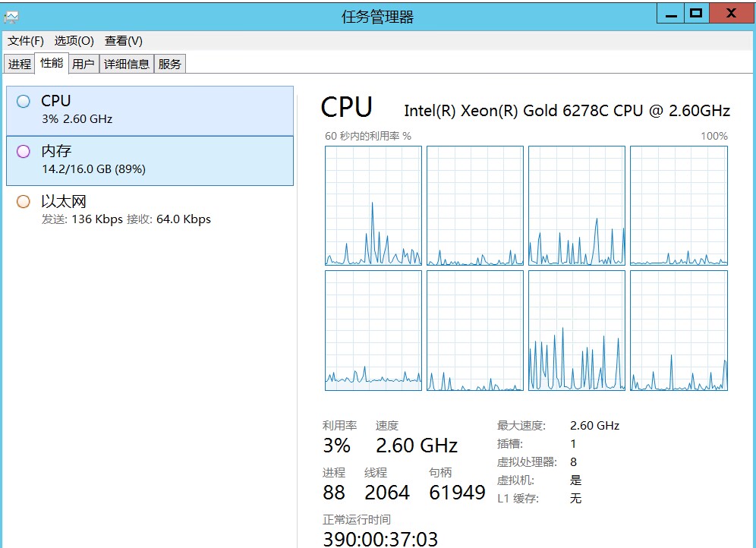Click the bottom-left CPU core graph

click(373, 330)
